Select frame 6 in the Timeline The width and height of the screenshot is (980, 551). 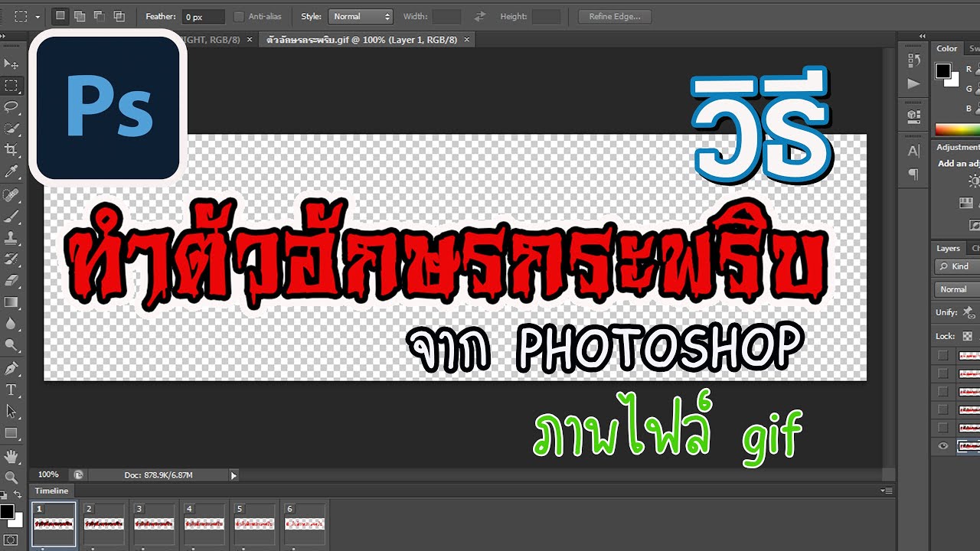pyautogui.click(x=305, y=524)
